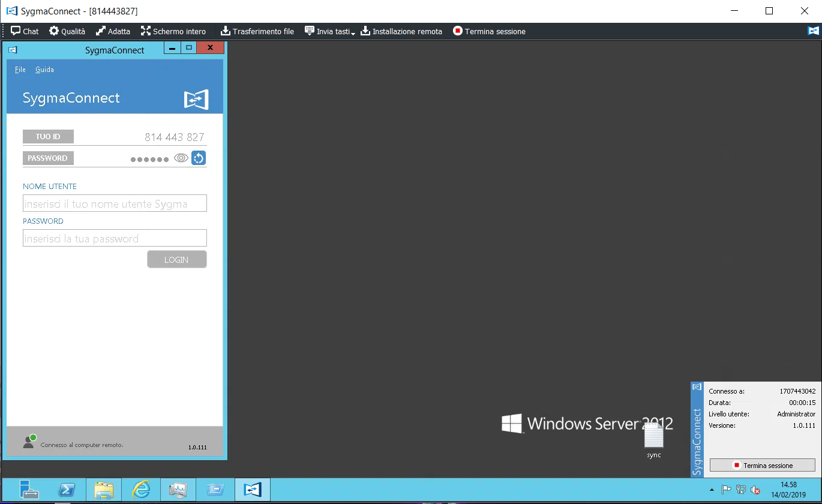Launch Internet Explorer from the remote taskbar
The height and width of the screenshot is (504, 822).
click(x=141, y=490)
